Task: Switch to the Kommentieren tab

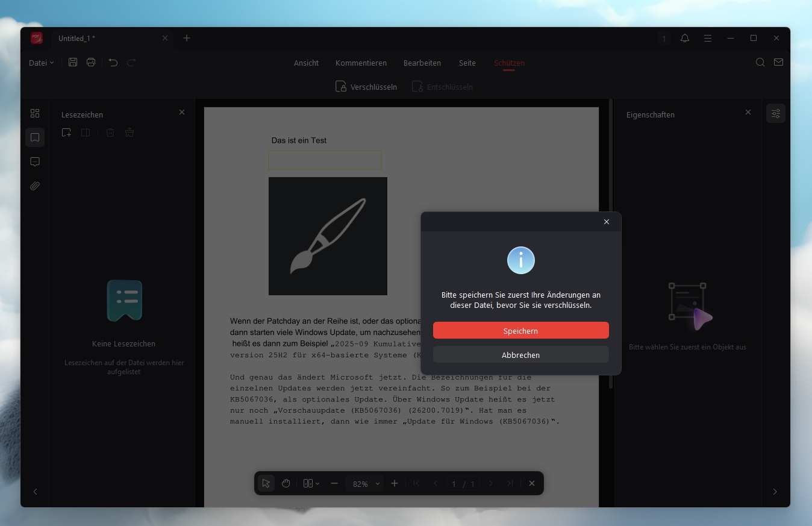Action: click(x=361, y=63)
